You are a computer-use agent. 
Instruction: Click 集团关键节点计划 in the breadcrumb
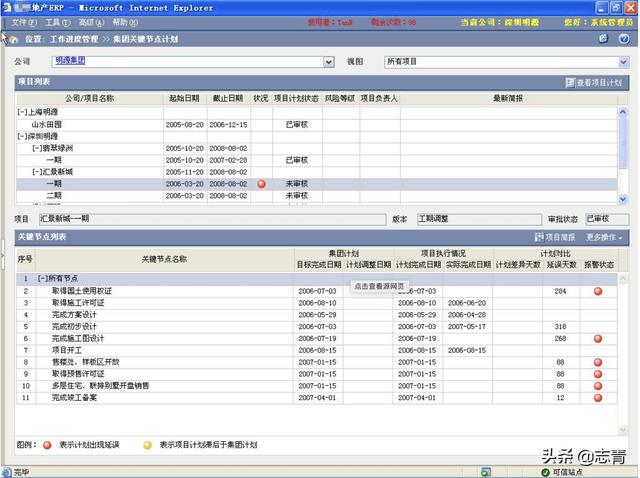click(x=146, y=39)
